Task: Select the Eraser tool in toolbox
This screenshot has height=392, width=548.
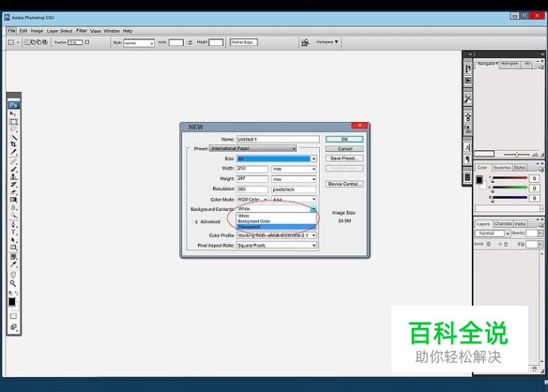Action: [x=13, y=192]
